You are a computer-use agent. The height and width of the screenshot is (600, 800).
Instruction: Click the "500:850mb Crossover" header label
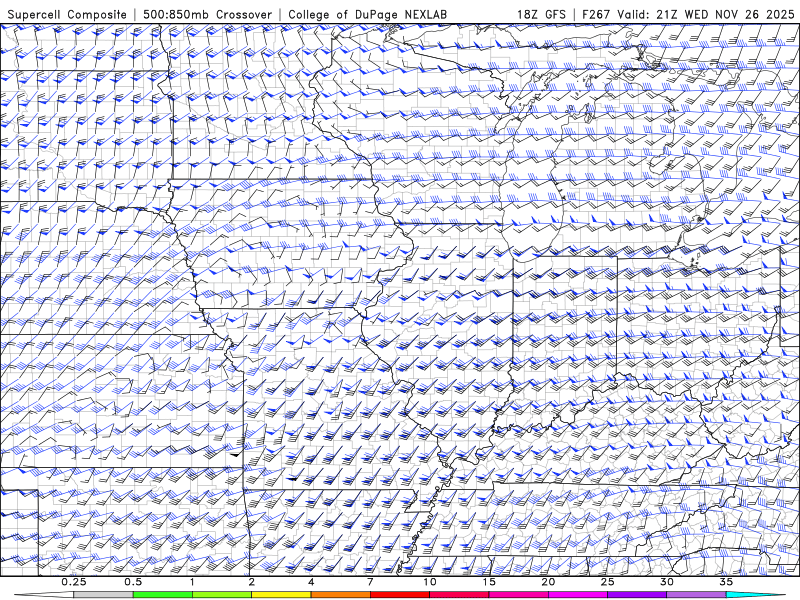(x=208, y=14)
